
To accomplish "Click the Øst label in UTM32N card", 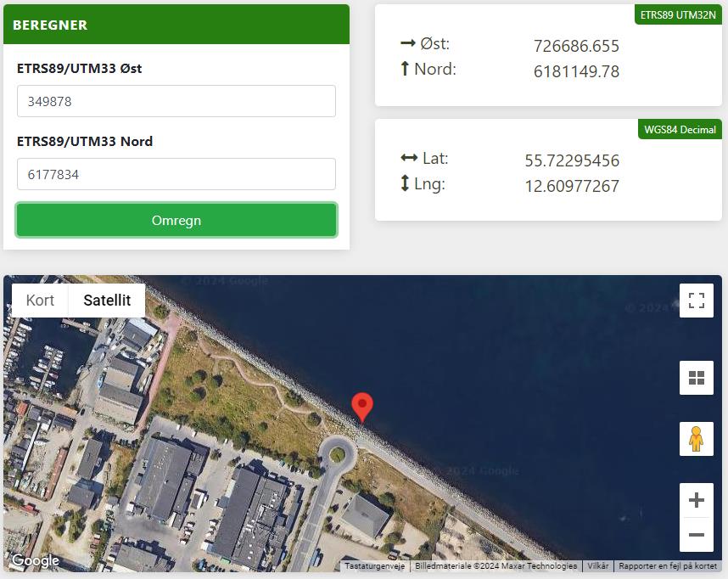I will [434, 43].
